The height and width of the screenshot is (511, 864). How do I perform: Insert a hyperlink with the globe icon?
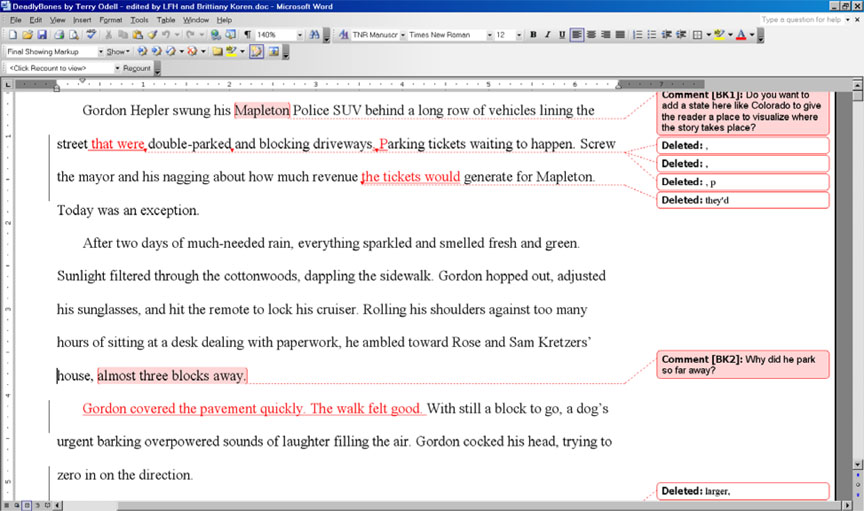click(216, 35)
